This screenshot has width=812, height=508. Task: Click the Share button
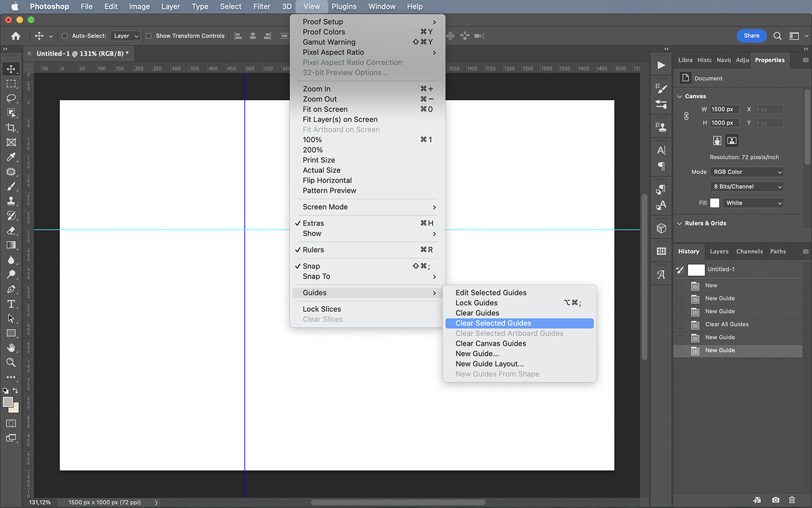(x=751, y=35)
